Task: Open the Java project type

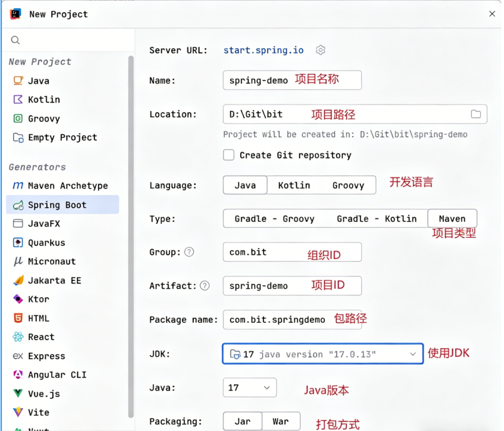Action: click(x=63, y=81)
